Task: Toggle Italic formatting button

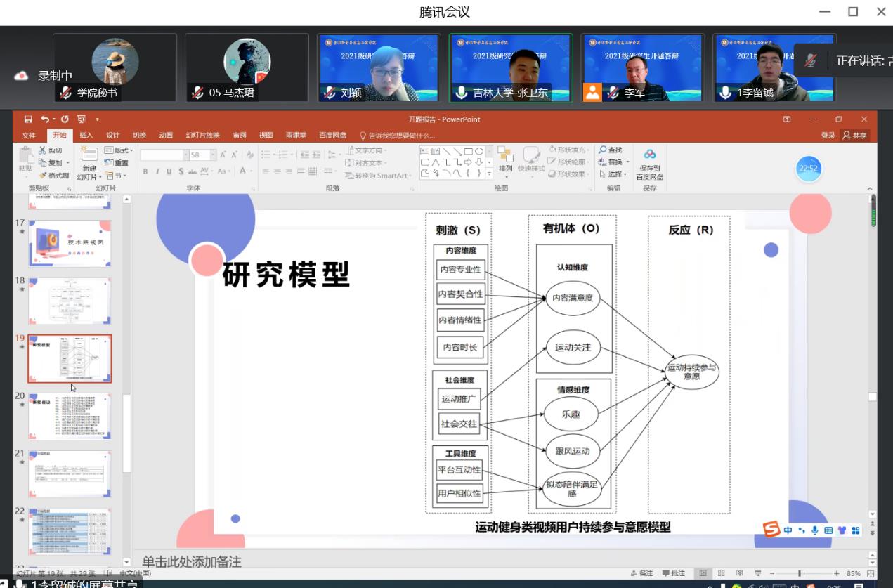Action: pyautogui.click(x=157, y=171)
